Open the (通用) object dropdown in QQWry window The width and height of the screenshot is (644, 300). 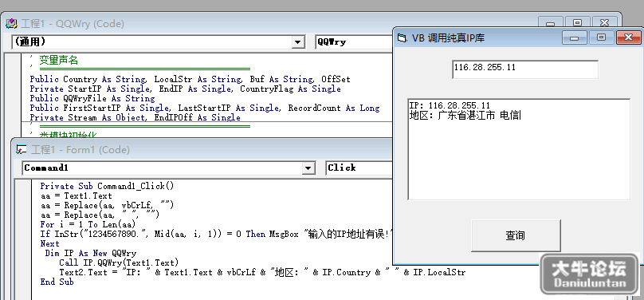298,42
